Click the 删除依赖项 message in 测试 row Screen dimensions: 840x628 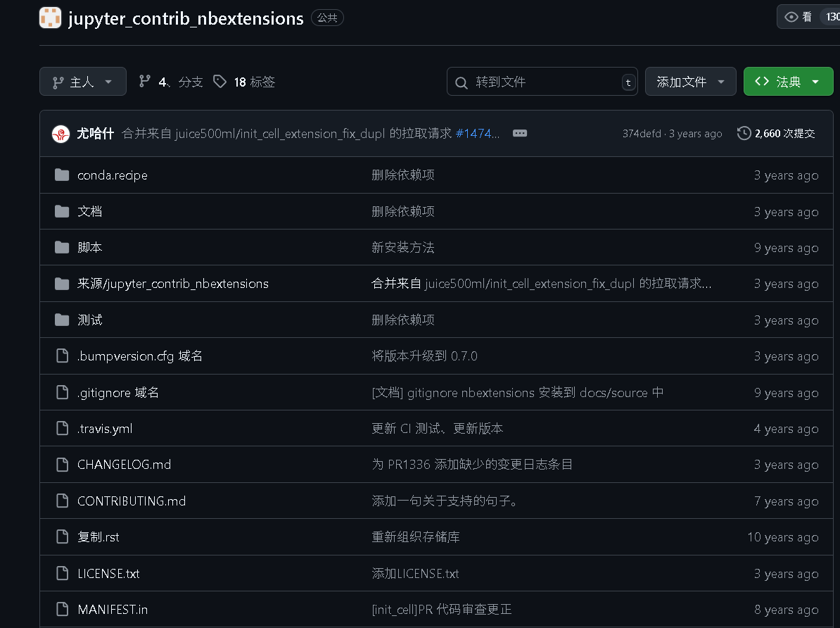(x=403, y=320)
